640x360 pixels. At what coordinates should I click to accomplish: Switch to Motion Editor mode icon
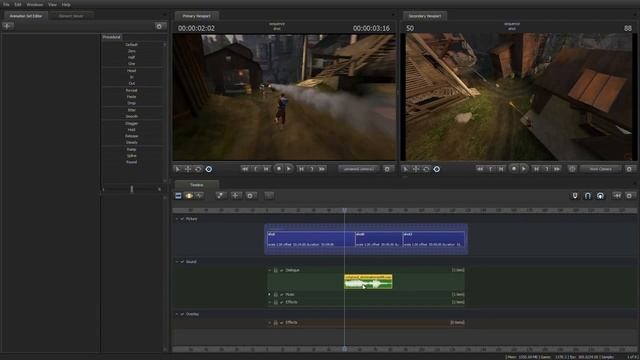point(189,196)
